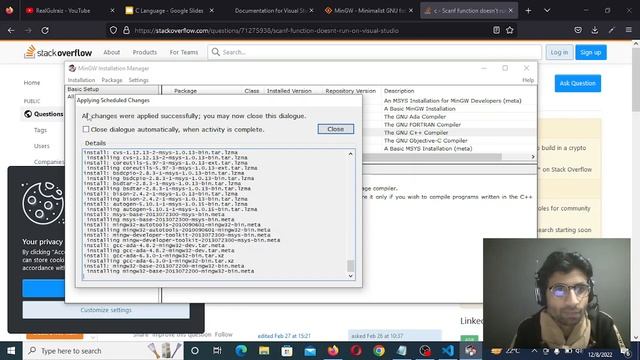Click the Sign up button

(x=591, y=52)
